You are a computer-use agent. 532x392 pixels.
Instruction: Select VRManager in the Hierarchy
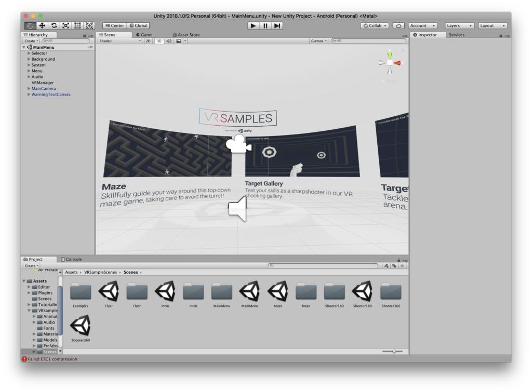[43, 83]
